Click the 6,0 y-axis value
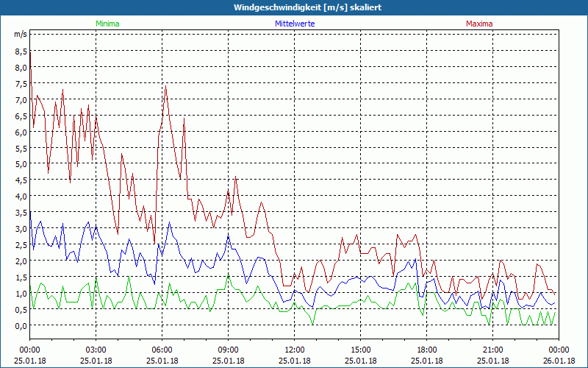This screenshot has height=368, width=588. 21,132
